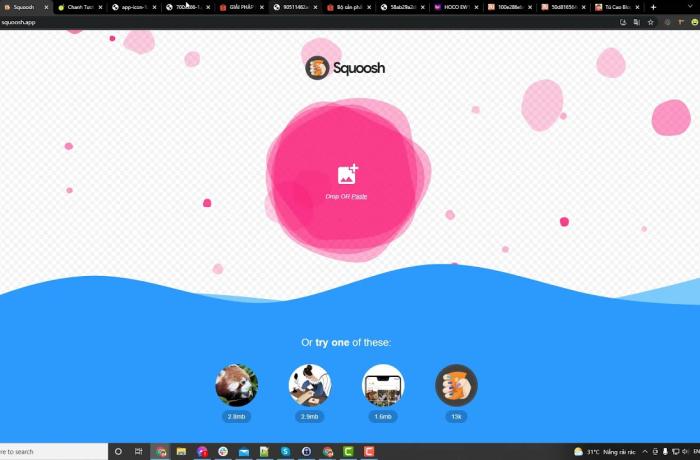
Task: Open Task View on the taskbar
Action: tap(138, 452)
